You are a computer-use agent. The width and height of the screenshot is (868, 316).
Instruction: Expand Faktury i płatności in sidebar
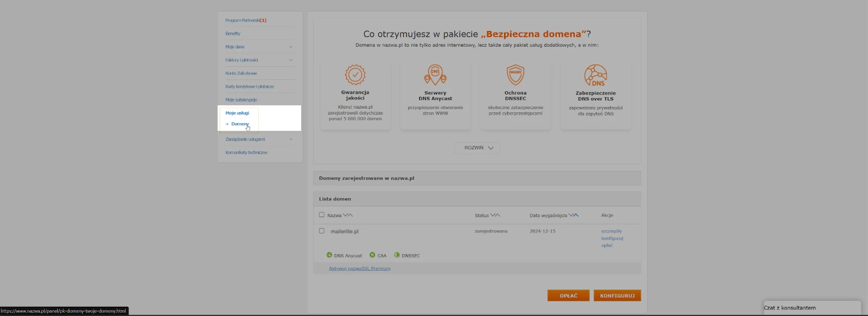[291, 60]
